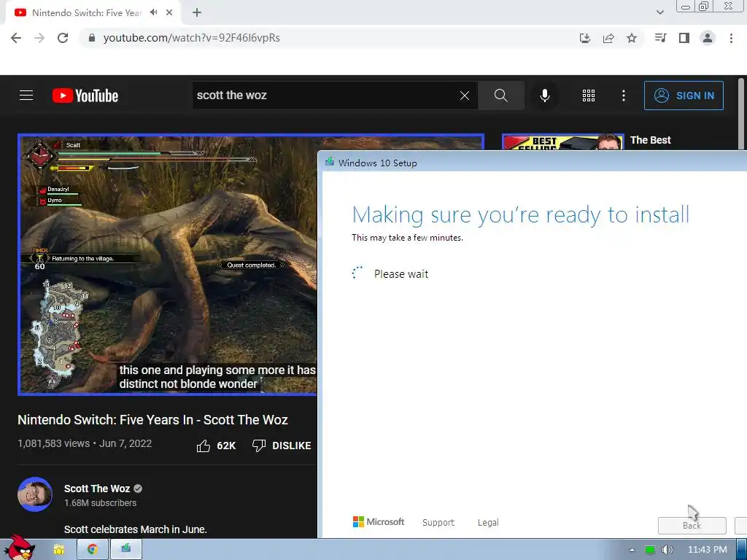
Task: Go back using the browser back arrow
Action: (x=16, y=38)
